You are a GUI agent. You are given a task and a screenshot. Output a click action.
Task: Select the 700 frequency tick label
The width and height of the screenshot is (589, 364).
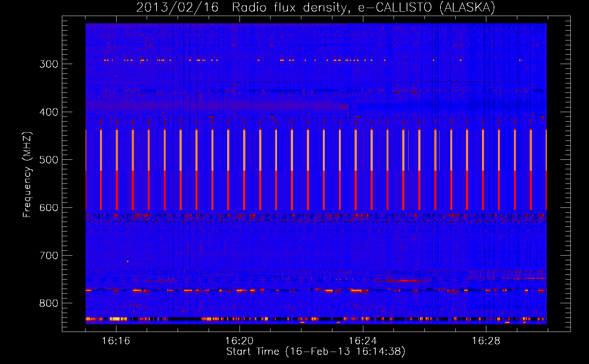[x=49, y=256]
